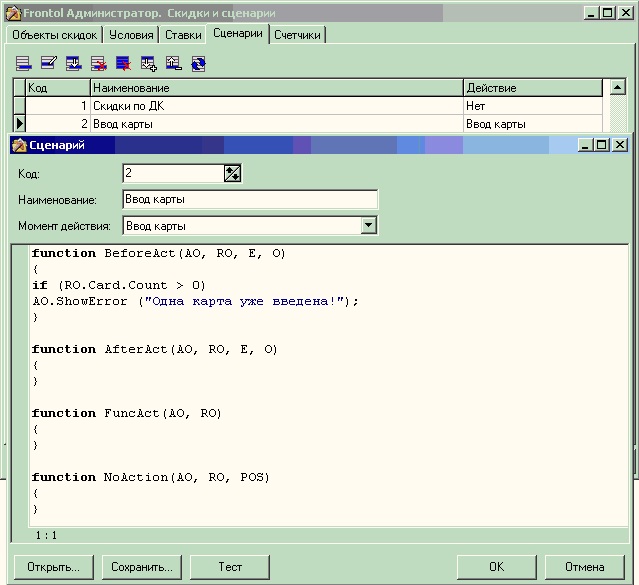This screenshot has height=585, width=639.
Task: Click the function AfterAct code line
Action: click(154, 349)
